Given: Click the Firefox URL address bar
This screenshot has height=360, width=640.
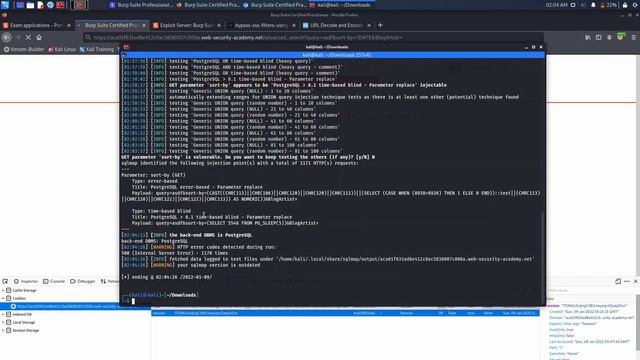Looking at the screenshot, I should coord(313,37).
